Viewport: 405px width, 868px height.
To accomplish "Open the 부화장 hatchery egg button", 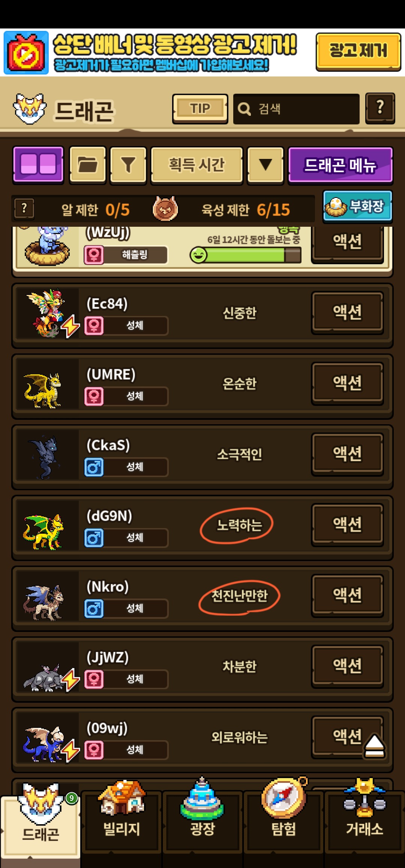I will click(x=358, y=207).
